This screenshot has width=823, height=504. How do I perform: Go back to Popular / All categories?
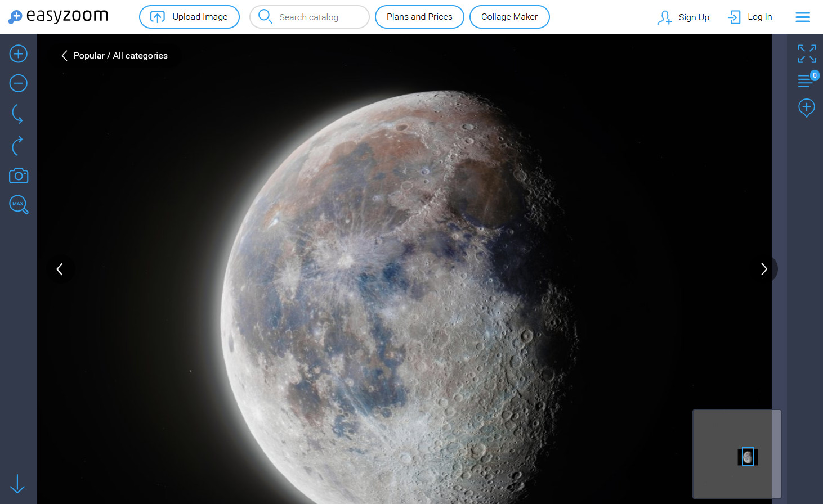(114, 56)
